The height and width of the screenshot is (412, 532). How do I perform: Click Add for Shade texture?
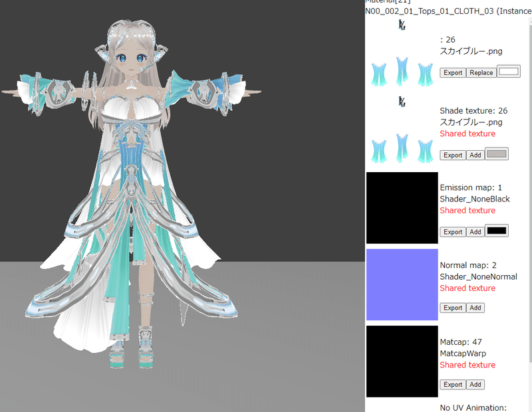(x=475, y=155)
